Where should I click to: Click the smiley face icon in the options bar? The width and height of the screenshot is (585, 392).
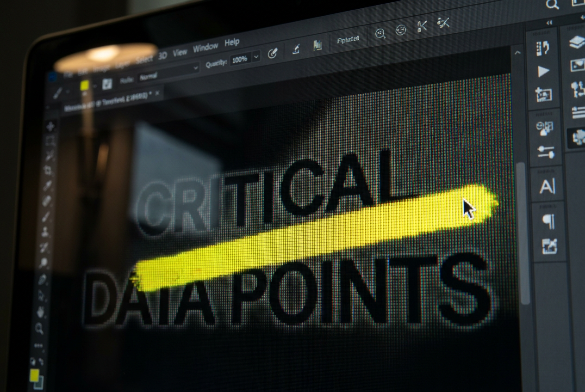tap(401, 31)
